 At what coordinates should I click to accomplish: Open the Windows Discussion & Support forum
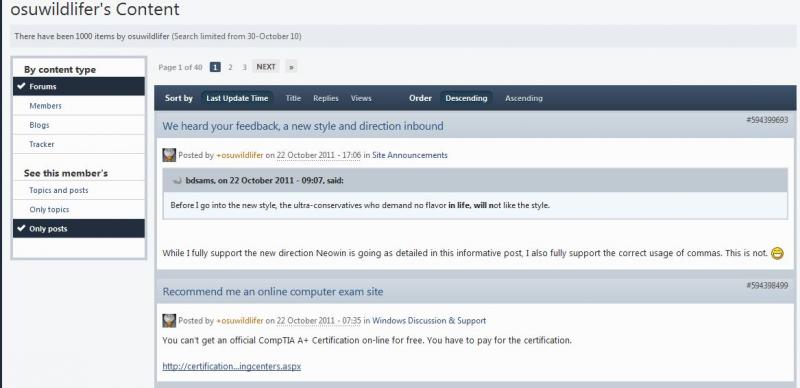429,321
